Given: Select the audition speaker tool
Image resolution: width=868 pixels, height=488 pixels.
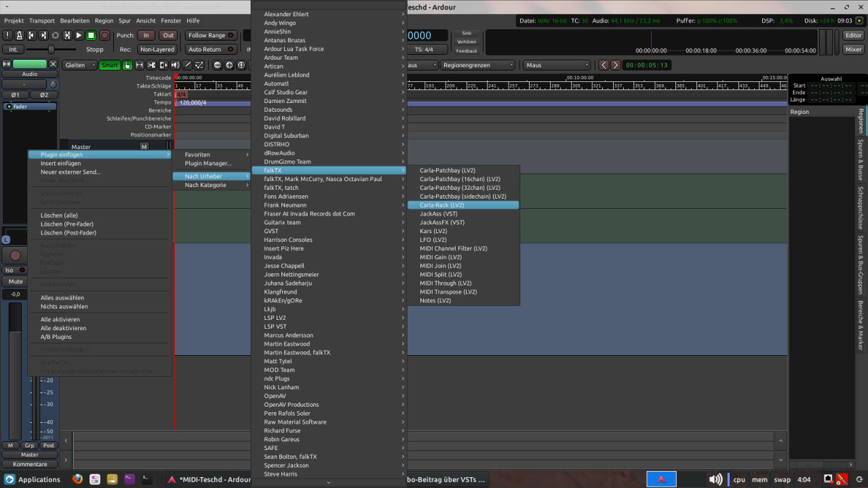Looking at the screenshot, I should tap(175, 65).
